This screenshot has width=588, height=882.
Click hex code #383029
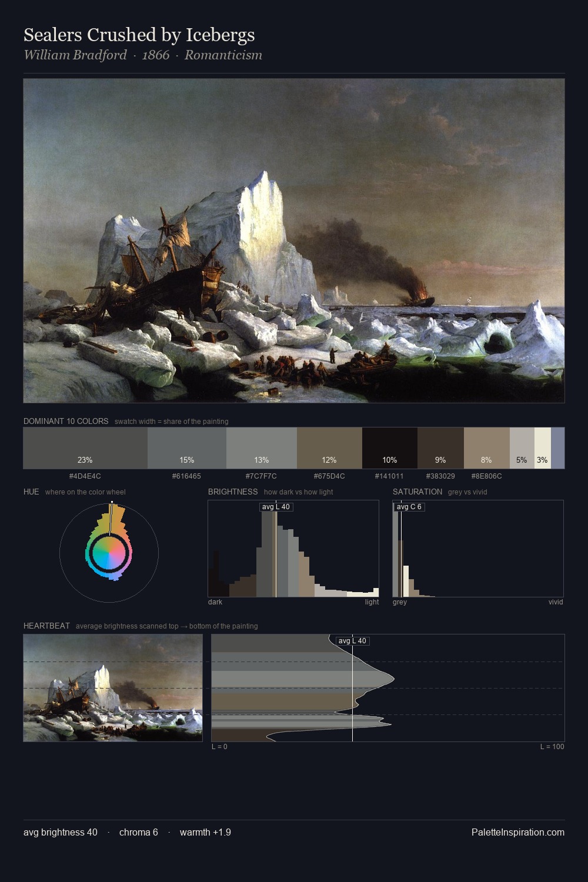[x=440, y=476]
